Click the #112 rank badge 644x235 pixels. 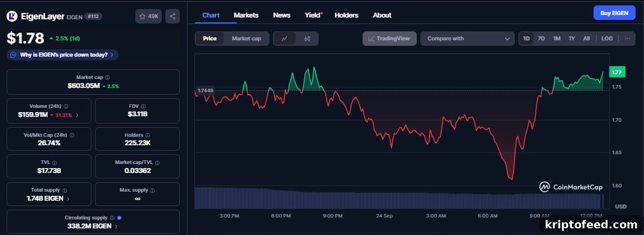coord(93,16)
